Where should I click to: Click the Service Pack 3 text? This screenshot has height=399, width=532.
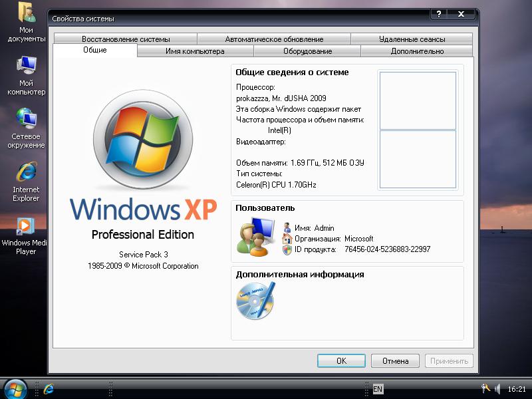(x=144, y=255)
